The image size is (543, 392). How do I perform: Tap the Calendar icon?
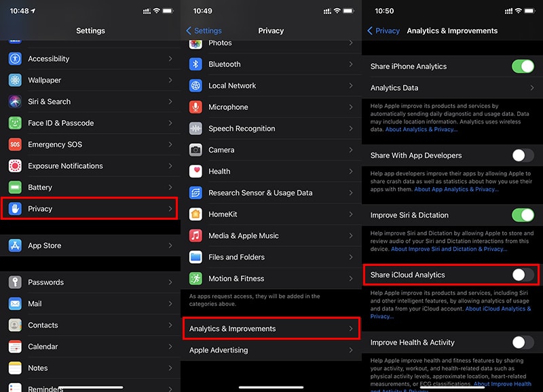coord(15,347)
